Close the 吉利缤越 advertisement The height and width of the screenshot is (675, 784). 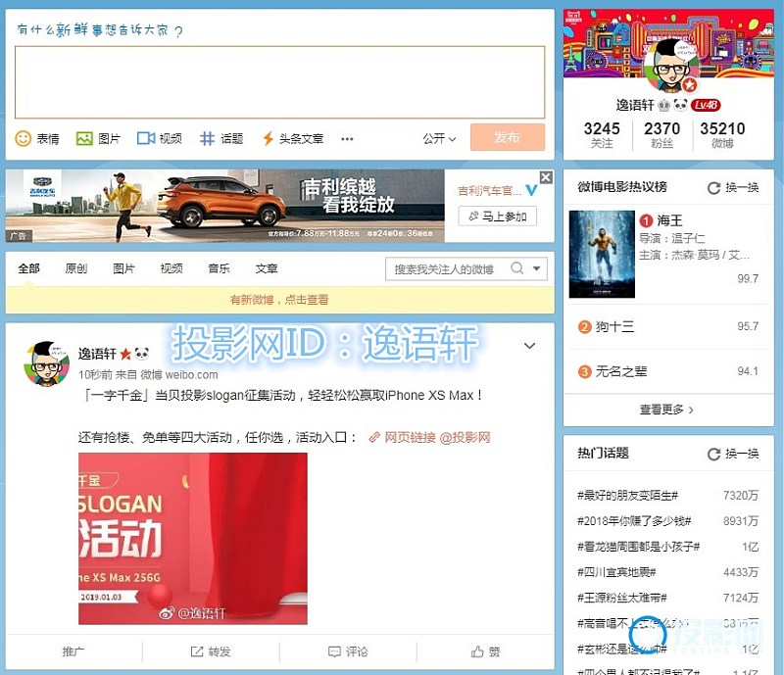(x=546, y=177)
